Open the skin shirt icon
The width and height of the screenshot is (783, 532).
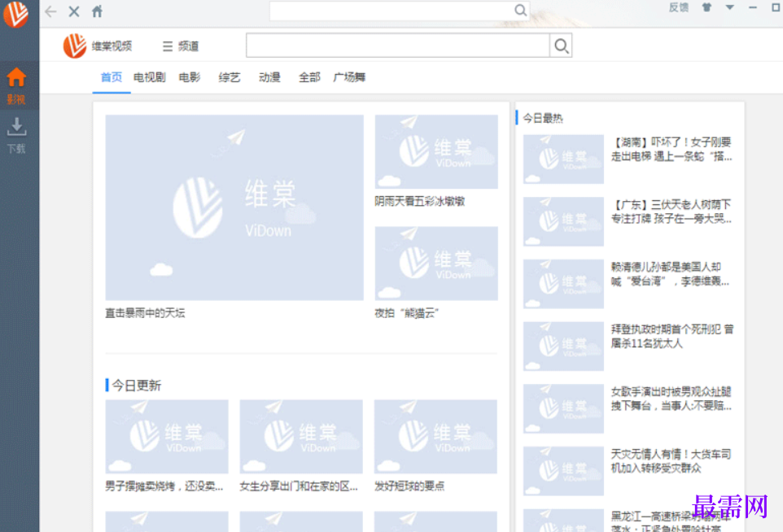click(706, 7)
